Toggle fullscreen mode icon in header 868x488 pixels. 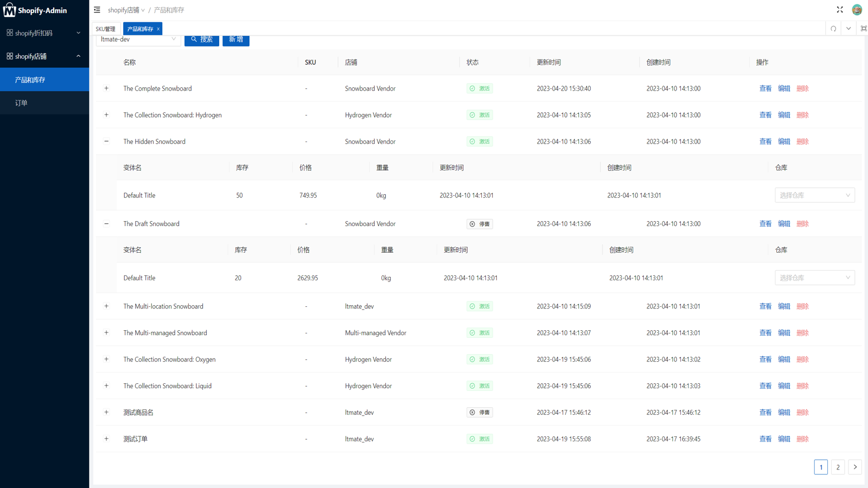point(840,10)
